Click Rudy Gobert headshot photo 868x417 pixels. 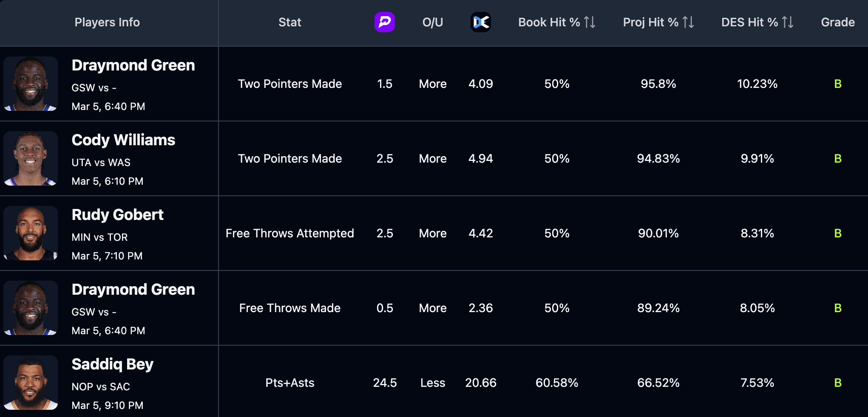click(31, 233)
